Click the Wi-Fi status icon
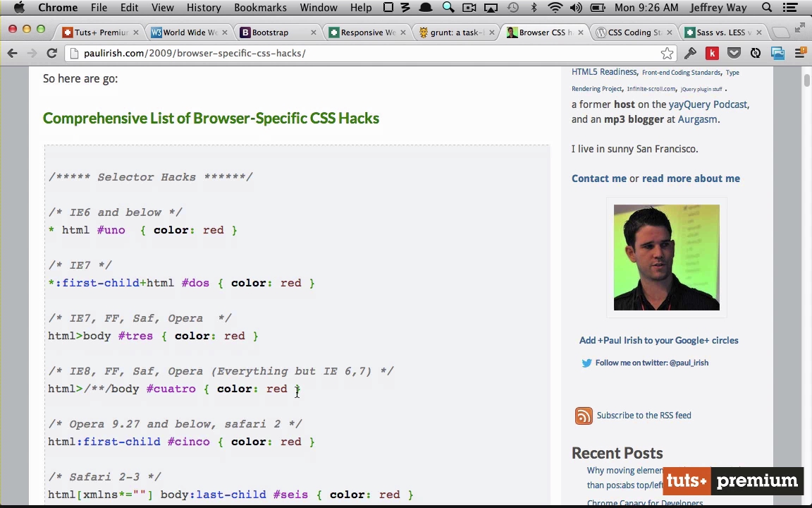The width and height of the screenshot is (812, 508). tap(555, 7)
